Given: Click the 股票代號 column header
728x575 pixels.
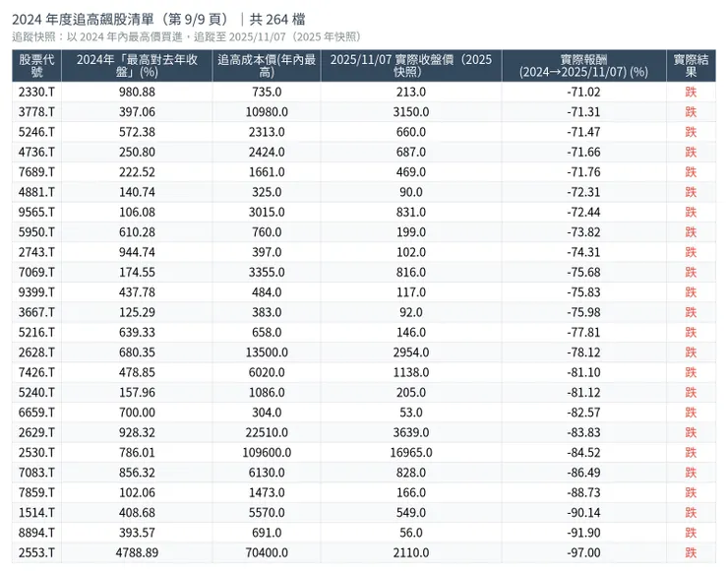Looking at the screenshot, I should coord(37,65).
